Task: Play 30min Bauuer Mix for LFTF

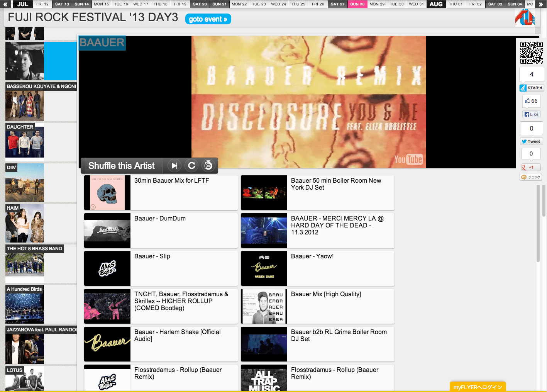Action: (x=161, y=193)
